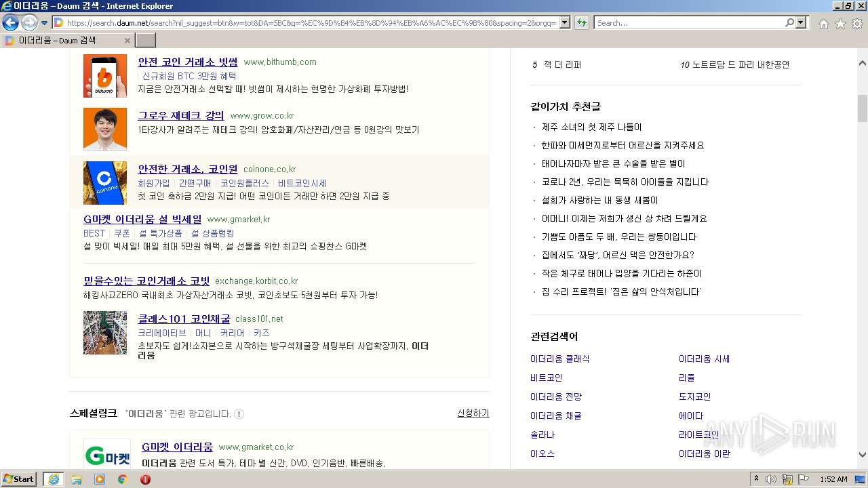
Task: Open media player taskbar icon
Action: 100,479
